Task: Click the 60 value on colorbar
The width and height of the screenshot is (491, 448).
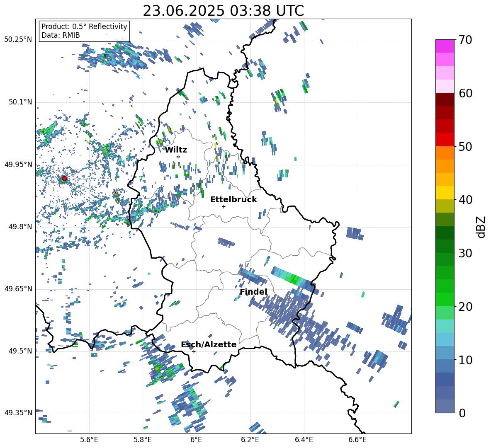Action: (465, 93)
